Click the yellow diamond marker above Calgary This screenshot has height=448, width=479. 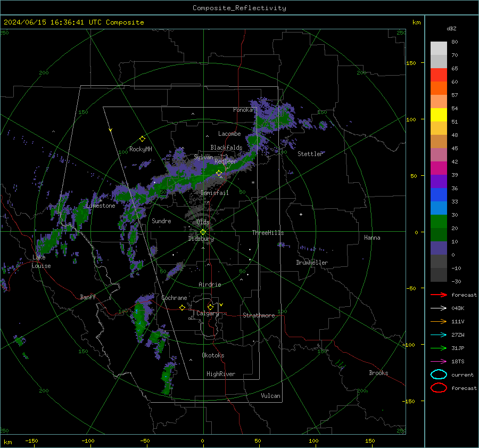tap(210, 307)
